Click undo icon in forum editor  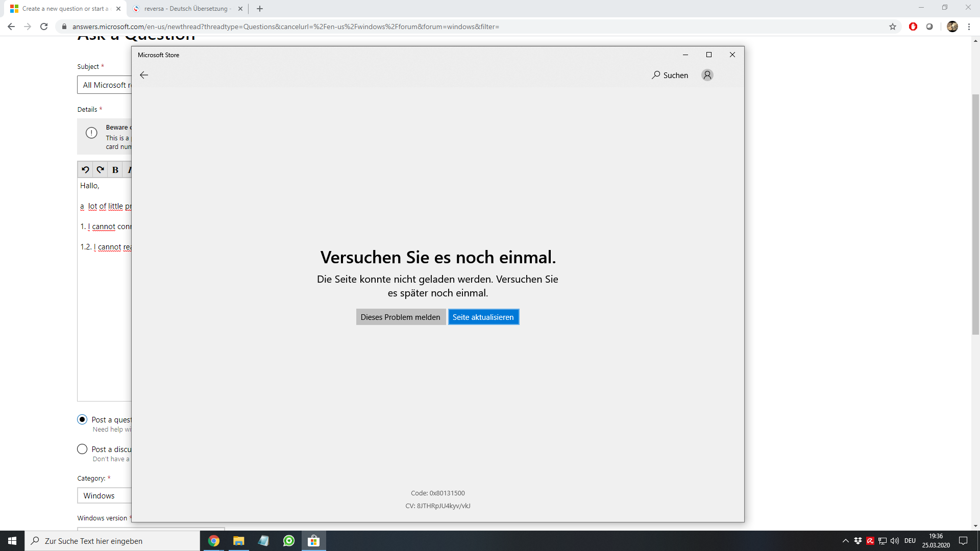(85, 170)
